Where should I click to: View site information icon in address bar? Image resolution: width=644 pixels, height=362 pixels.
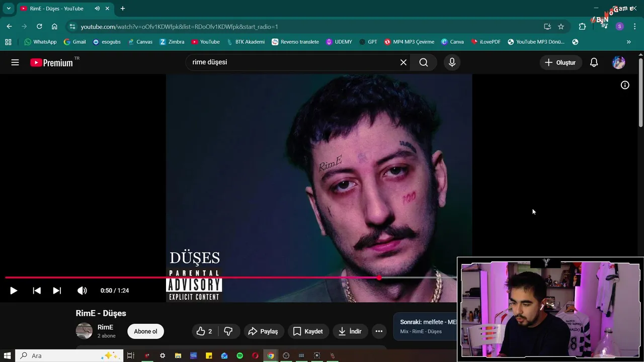tap(72, 27)
